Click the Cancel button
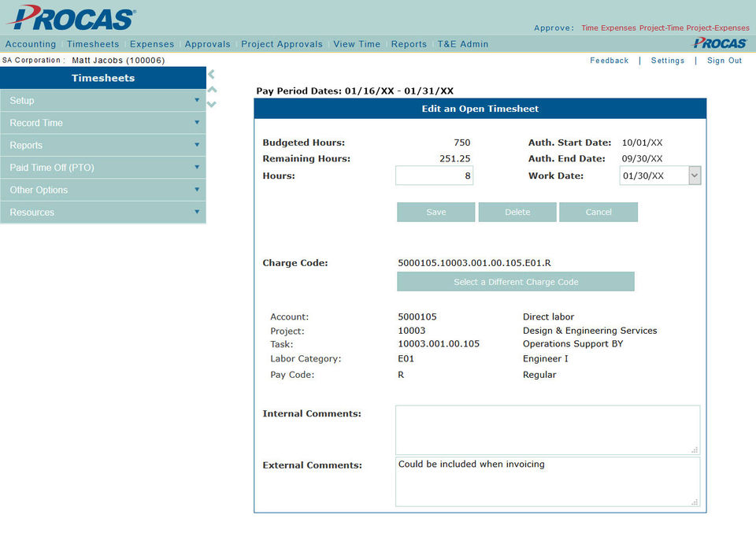Viewport: 756px width, 548px height. (598, 212)
